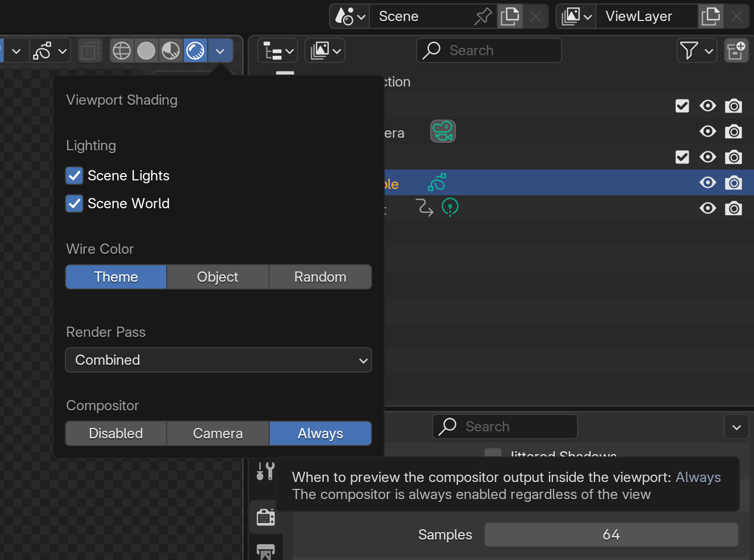Set Compositor to Disabled
The image size is (754, 560).
pyautogui.click(x=116, y=434)
